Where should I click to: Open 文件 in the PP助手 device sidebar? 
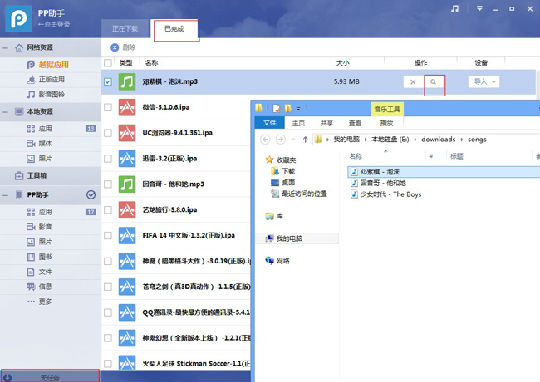point(45,272)
